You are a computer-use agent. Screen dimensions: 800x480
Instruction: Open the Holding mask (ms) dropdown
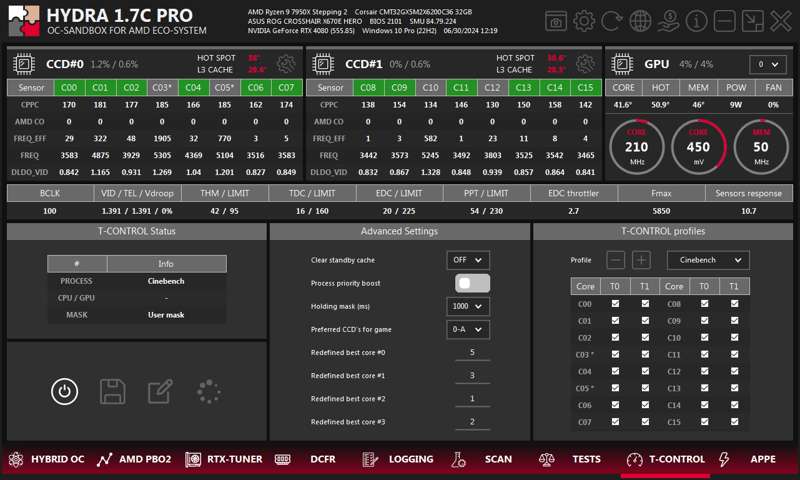point(468,306)
